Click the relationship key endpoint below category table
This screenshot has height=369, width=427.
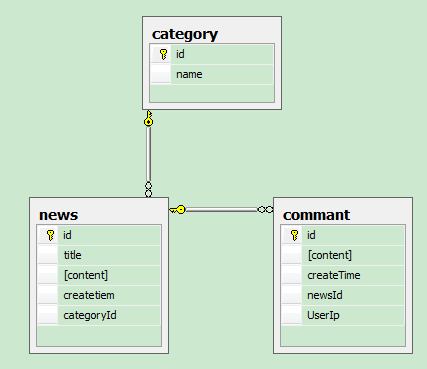pyautogui.click(x=149, y=118)
